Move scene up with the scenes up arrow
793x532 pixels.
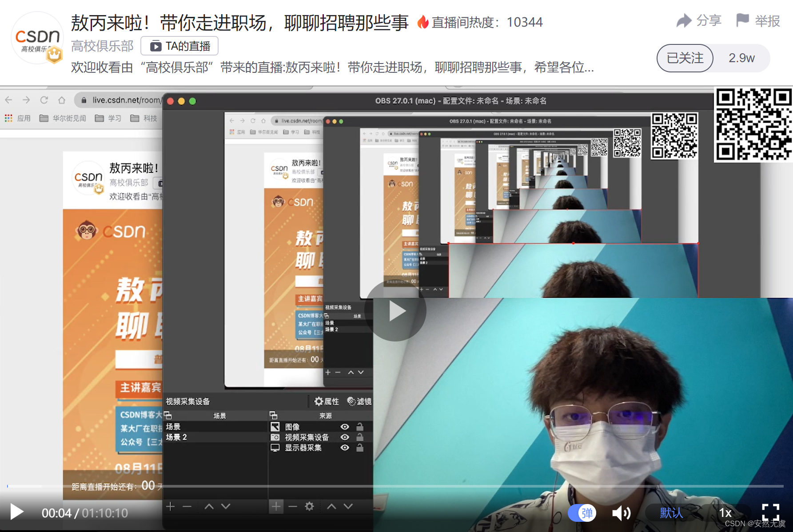pos(209,506)
